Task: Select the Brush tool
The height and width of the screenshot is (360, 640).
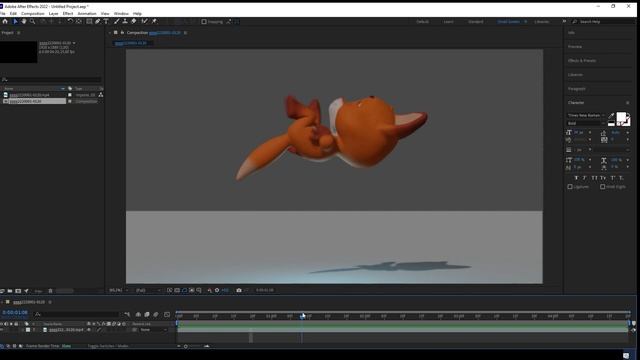Action: [x=117, y=21]
